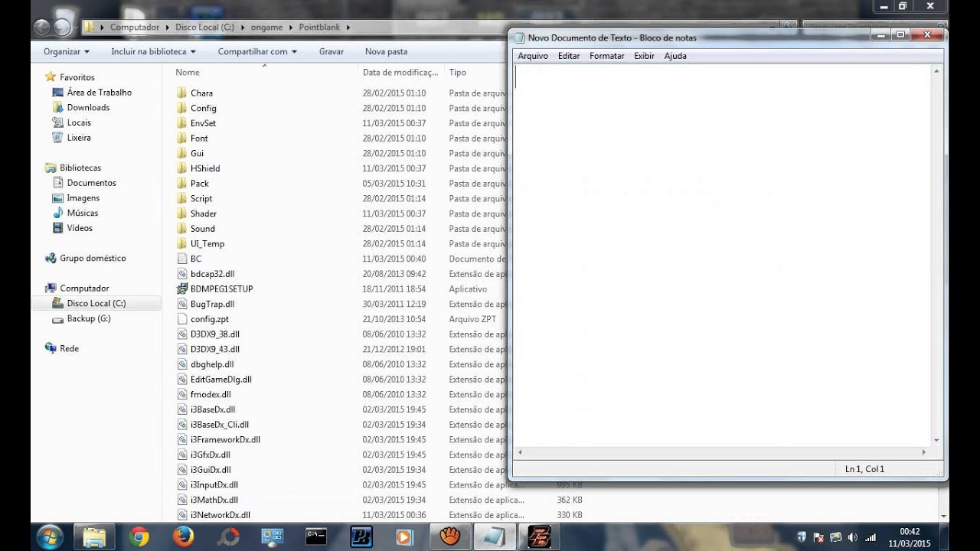Click the Pointblank breadcrumb in address bar

tap(320, 28)
